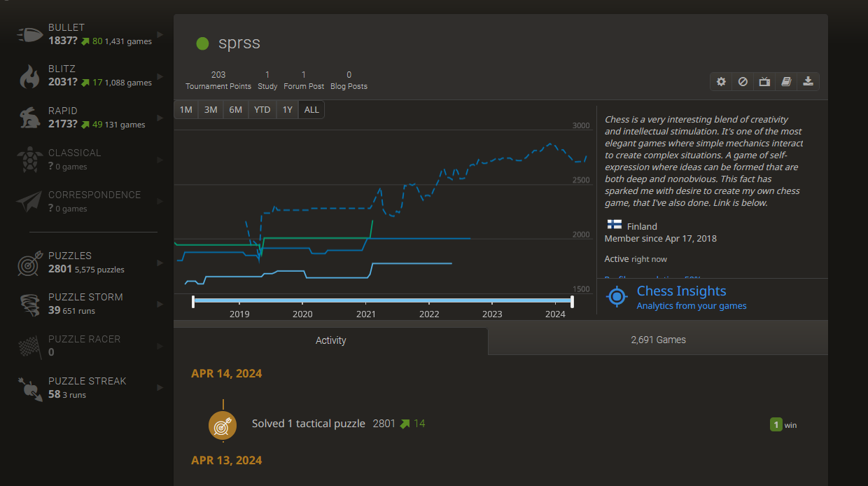This screenshot has width=868, height=486.
Task: Open the Puzzles target icon
Action: pyautogui.click(x=30, y=263)
